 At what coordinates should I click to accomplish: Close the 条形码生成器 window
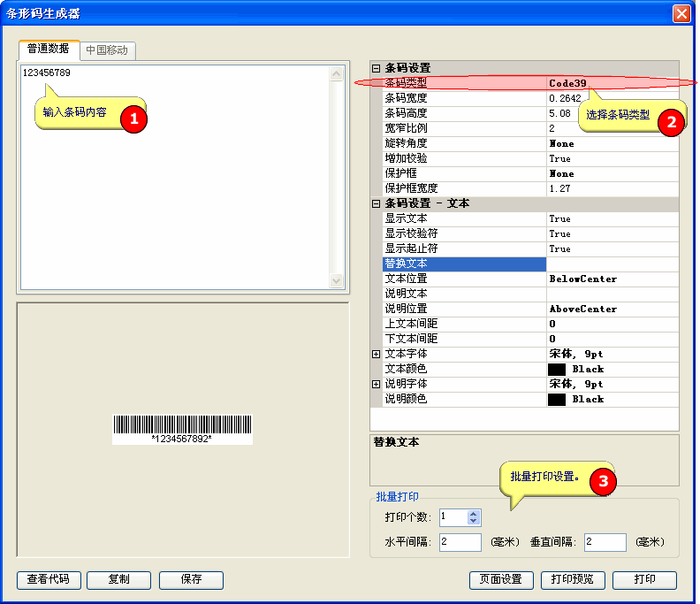click(681, 13)
